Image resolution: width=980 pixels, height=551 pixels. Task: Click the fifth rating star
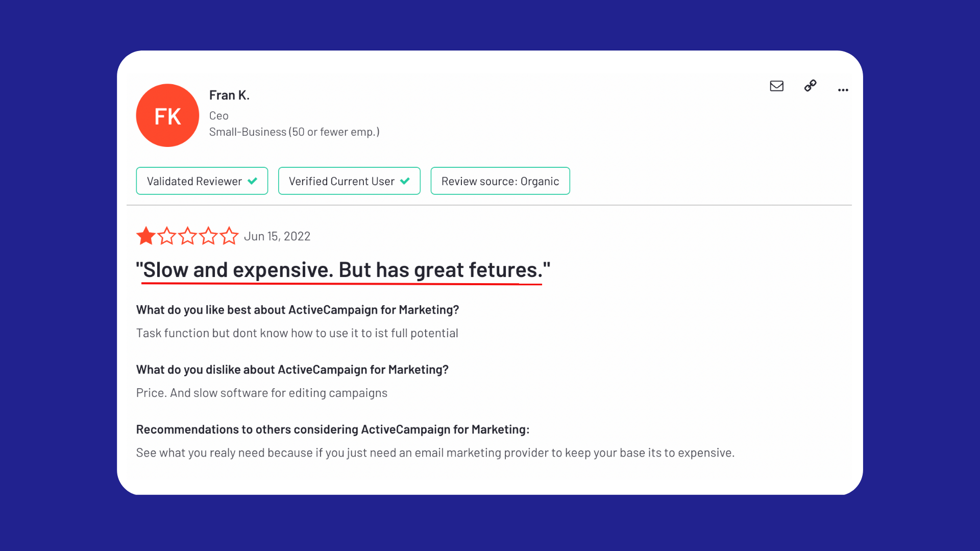coord(229,236)
